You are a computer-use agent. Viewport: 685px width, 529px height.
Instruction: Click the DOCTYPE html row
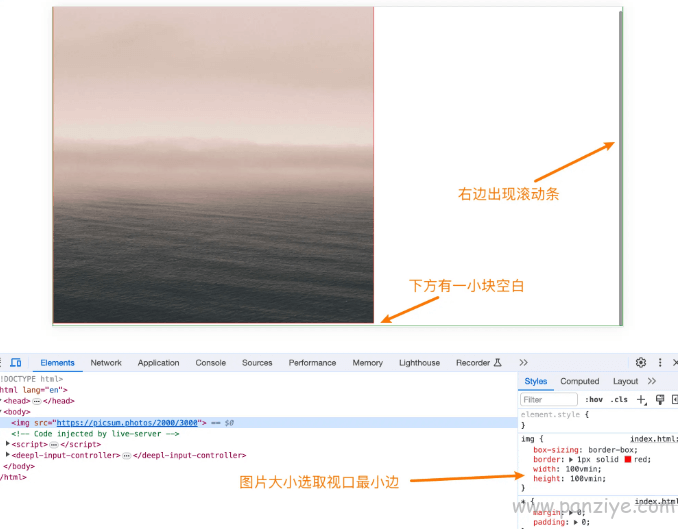click(x=31, y=379)
